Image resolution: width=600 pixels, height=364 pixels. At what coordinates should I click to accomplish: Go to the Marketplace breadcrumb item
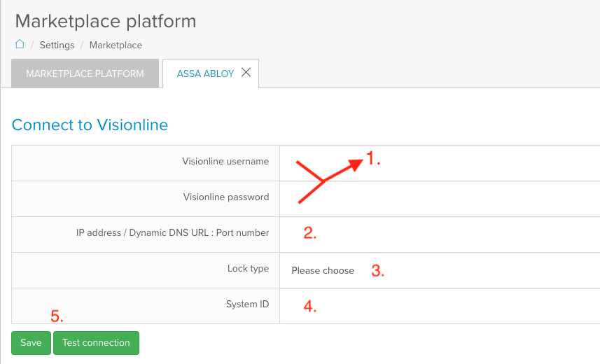click(x=116, y=45)
